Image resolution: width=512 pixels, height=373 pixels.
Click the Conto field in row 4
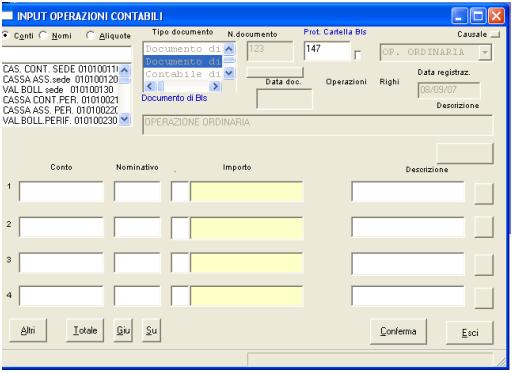[61, 296]
